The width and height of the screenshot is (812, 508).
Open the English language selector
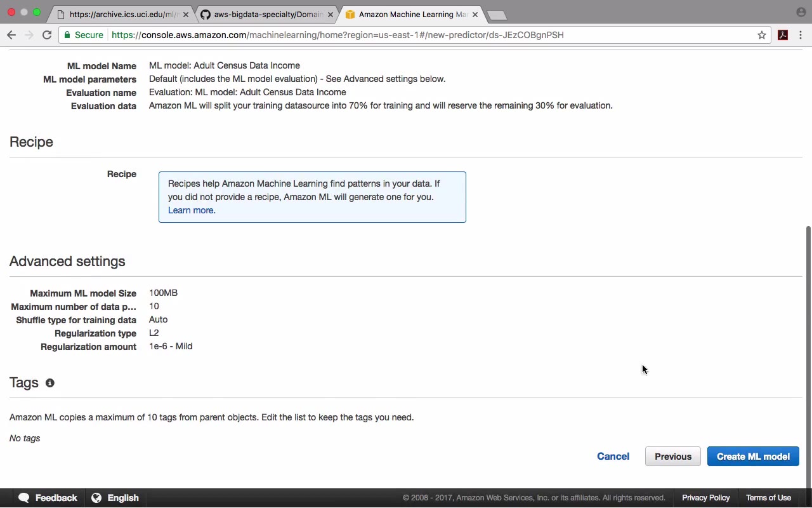(122, 498)
